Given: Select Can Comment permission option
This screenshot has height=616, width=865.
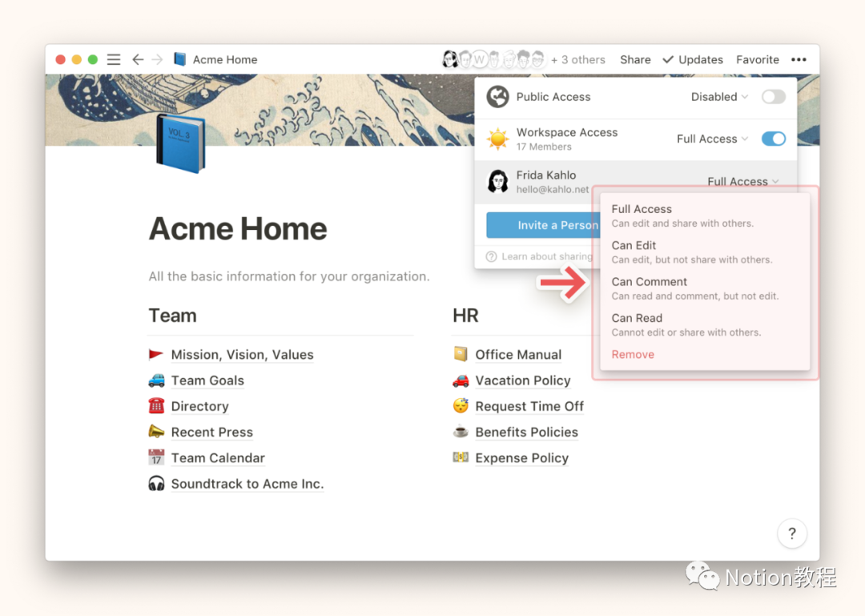Looking at the screenshot, I should pyautogui.click(x=650, y=282).
